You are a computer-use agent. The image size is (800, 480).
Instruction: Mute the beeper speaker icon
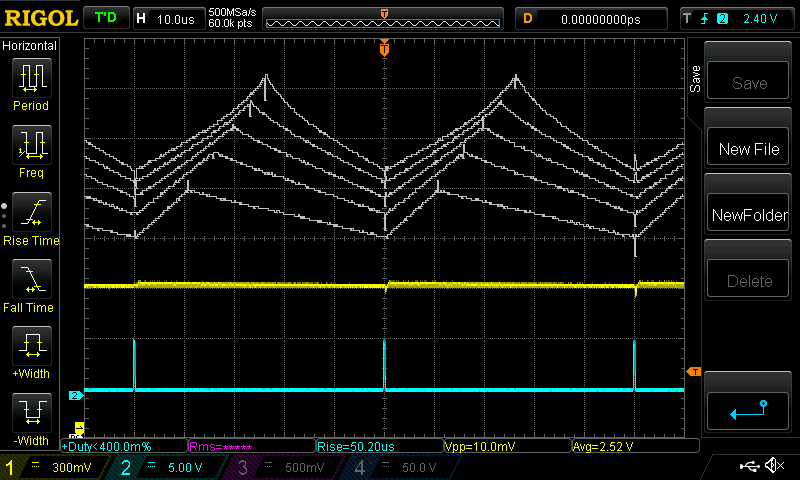[773, 466]
